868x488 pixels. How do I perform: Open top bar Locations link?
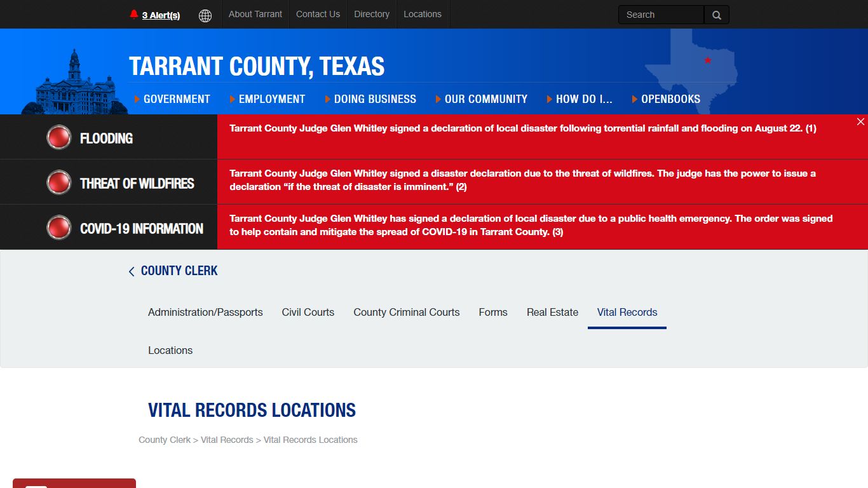(423, 14)
